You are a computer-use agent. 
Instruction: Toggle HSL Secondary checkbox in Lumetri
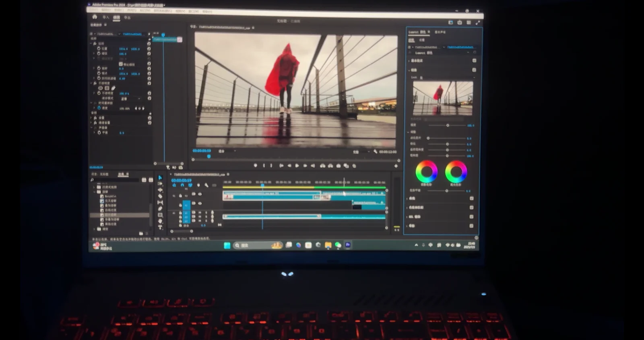(472, 217)
